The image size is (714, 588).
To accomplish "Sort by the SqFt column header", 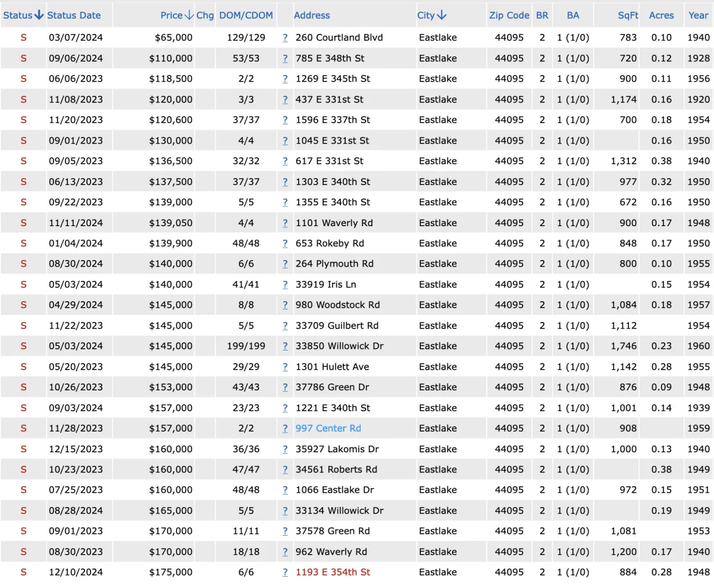I will 628,15.
